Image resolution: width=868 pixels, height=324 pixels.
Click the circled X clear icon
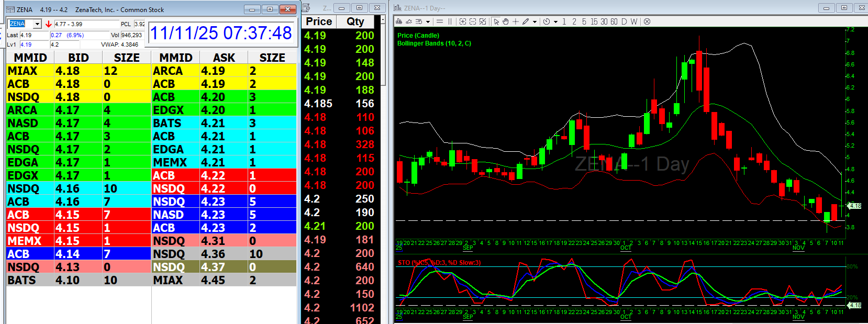tap(647, 21)
